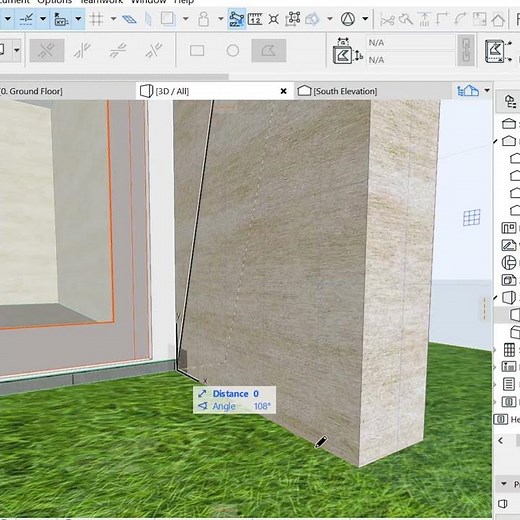This screenshot has height=520, width=520.
Task: Select the fourth construction method icon
Action: coord(153,51)
